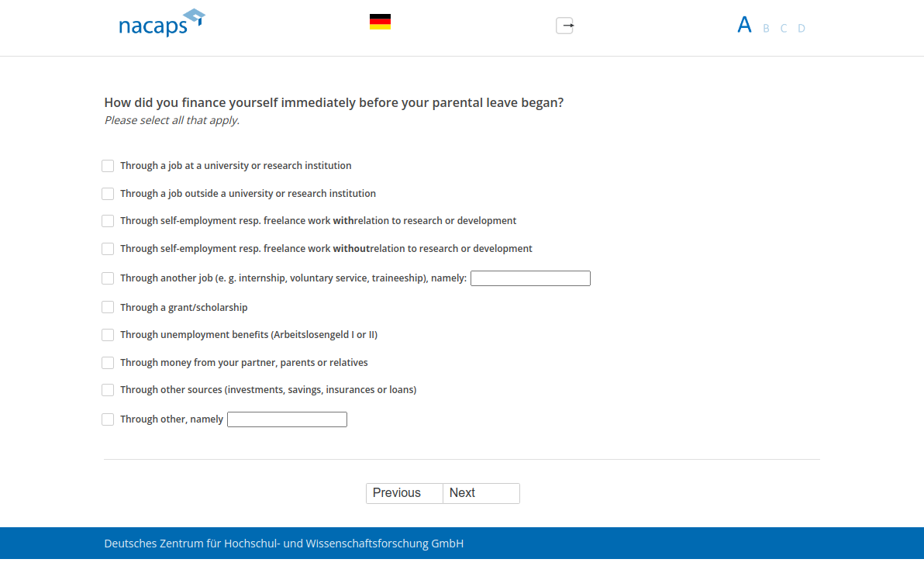The image size is (924, 566).
Task: Enable the 'Through another job' checkbox
Action: tap(108, 278)
